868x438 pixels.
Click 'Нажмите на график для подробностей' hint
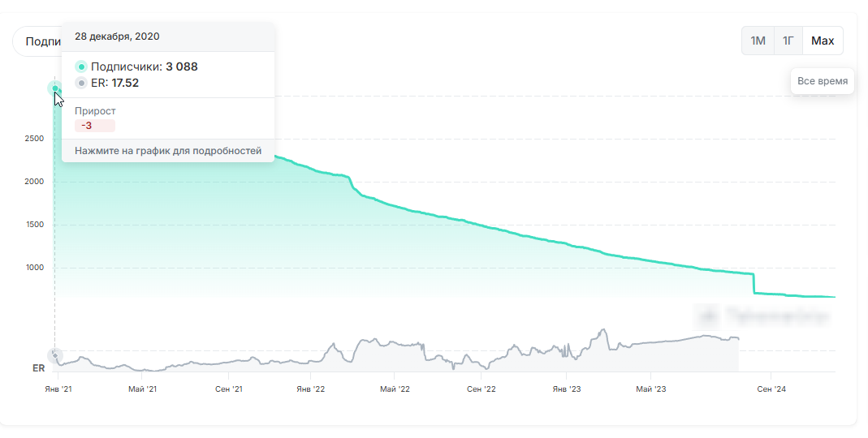[x=168, y=151]
